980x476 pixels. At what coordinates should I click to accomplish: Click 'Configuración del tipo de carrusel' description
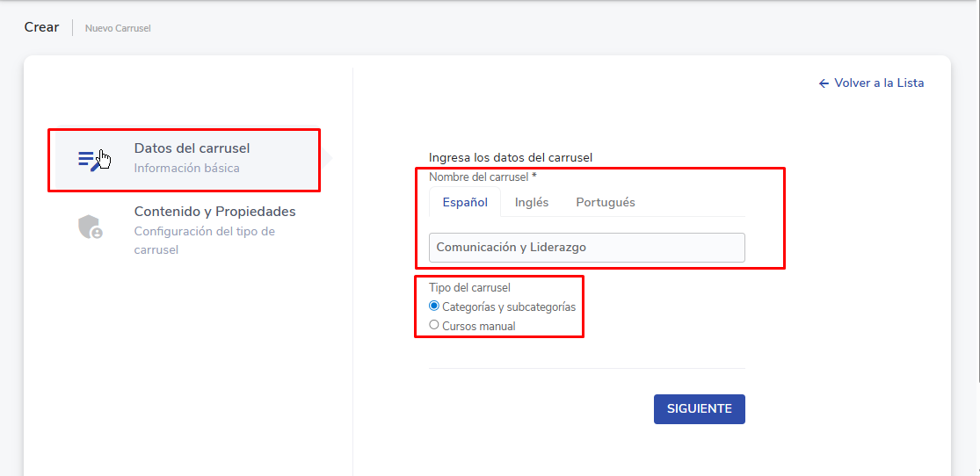[x=204, y=241]
